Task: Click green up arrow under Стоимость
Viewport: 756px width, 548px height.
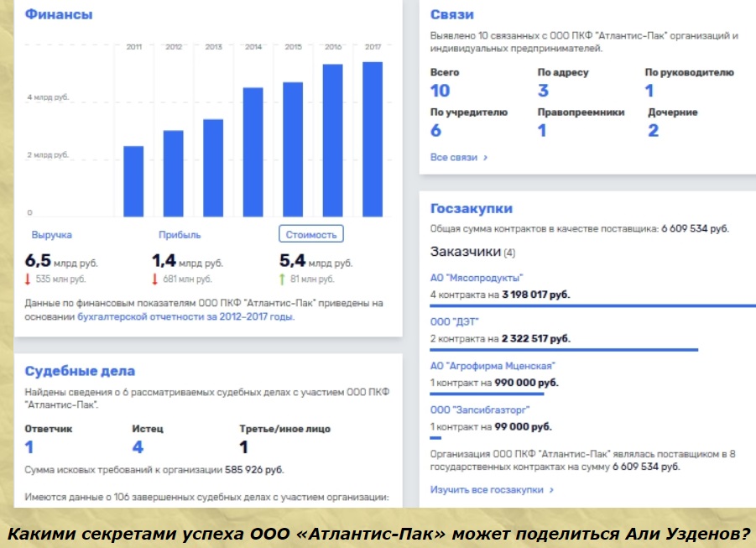Action: 283,279
